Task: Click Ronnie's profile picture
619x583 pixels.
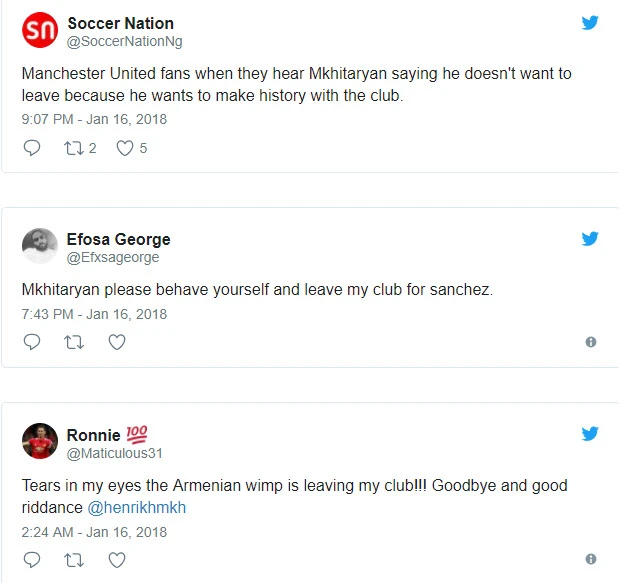Action: pos(40,442)
